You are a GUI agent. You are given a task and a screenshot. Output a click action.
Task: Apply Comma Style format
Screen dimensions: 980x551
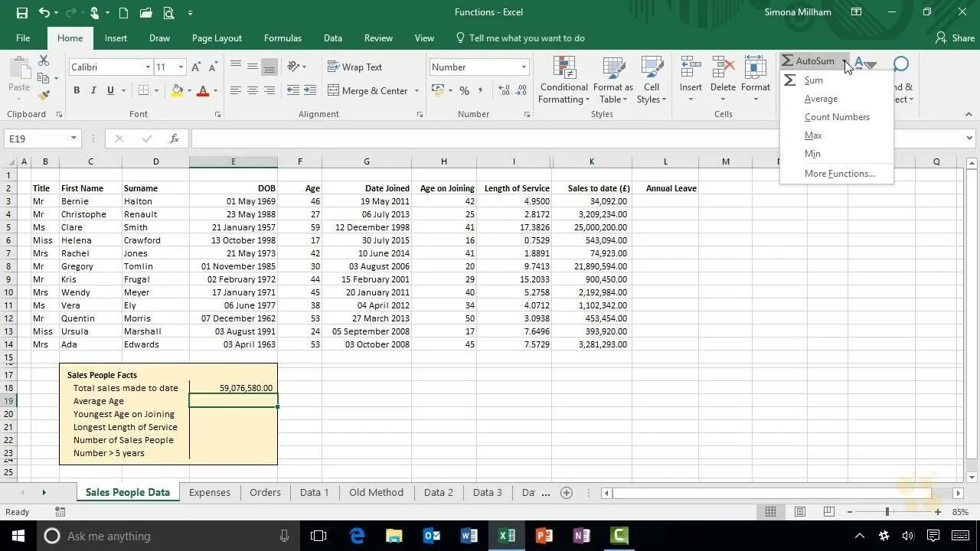click(481, 90)
